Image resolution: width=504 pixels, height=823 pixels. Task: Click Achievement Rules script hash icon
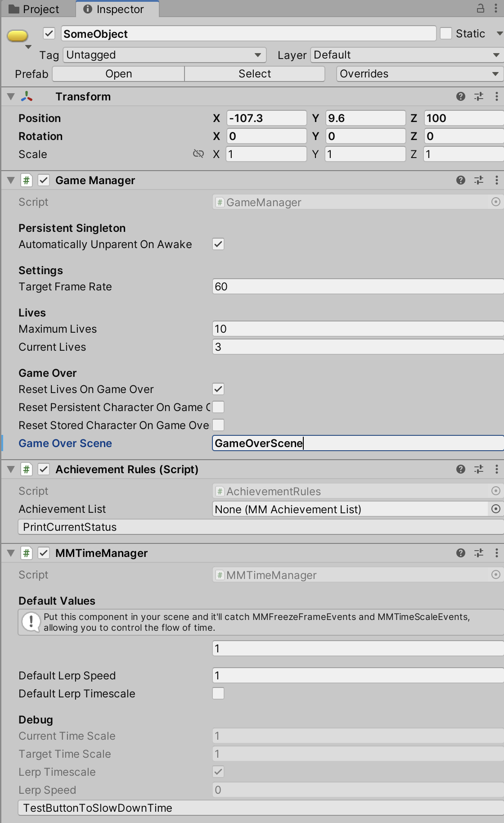[x=27, y=469]
